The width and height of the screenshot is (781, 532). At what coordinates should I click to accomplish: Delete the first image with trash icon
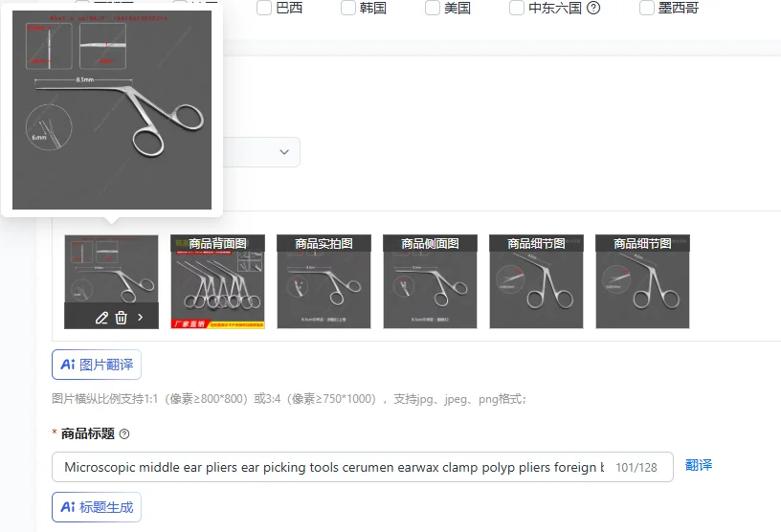[121, 318]
